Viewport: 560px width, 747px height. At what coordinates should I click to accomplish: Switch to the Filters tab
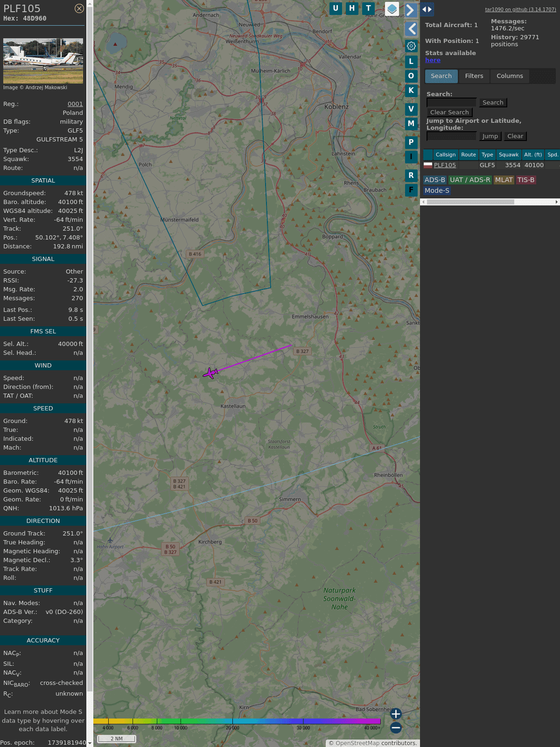[474, 76]
